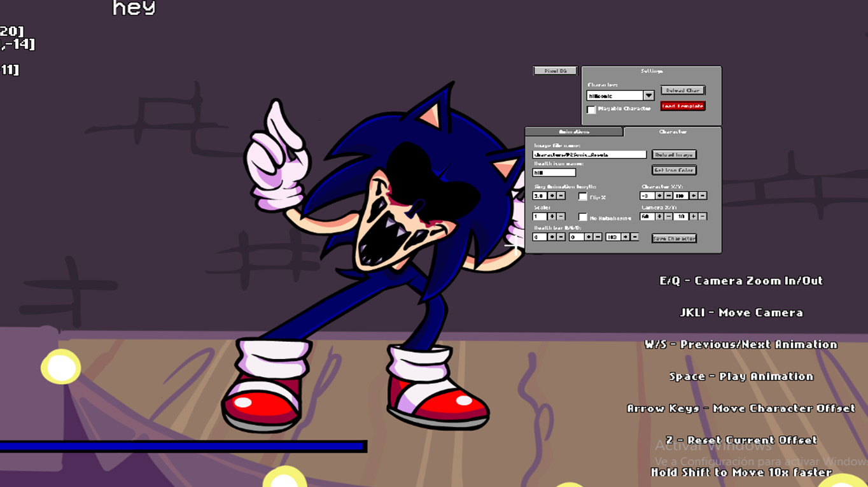Increase Camera Y value with plus

tap(694, 216)
